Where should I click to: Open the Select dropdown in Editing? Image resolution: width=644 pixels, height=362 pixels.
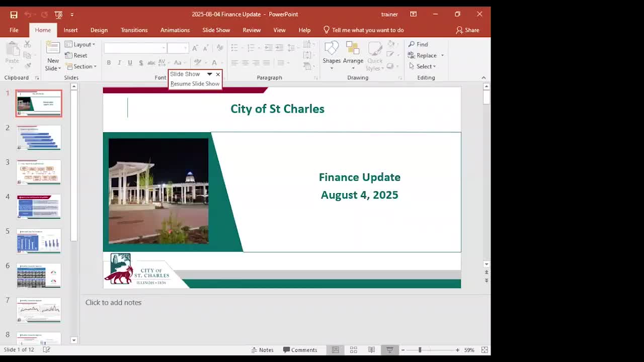pyautogui.click(x=423, y=66)
